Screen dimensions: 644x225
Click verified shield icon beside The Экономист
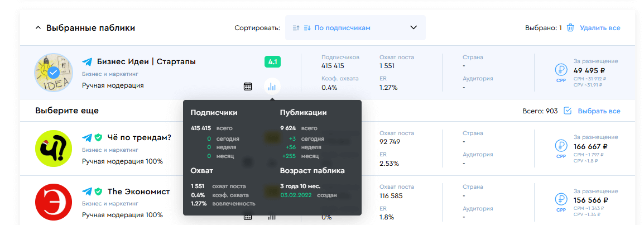98,192
